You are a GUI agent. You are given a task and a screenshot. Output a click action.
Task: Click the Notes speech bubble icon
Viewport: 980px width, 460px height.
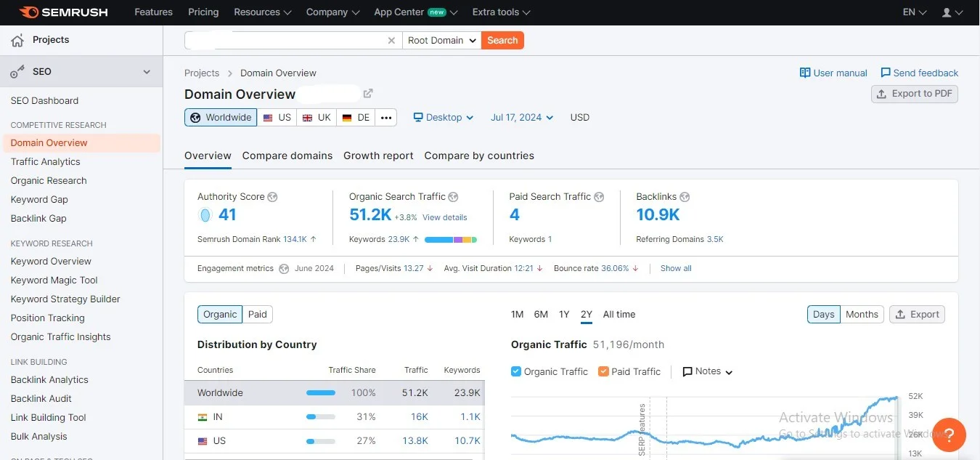coord(687,371)
